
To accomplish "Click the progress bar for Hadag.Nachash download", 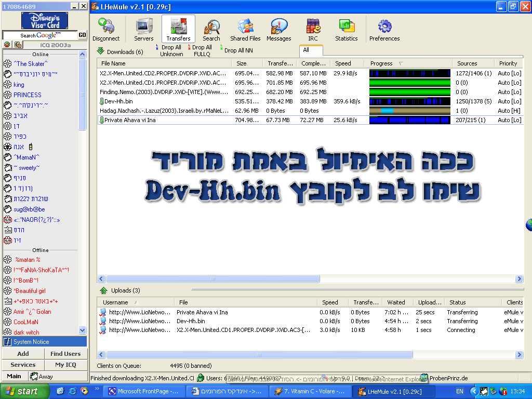I will coord(410,111).
